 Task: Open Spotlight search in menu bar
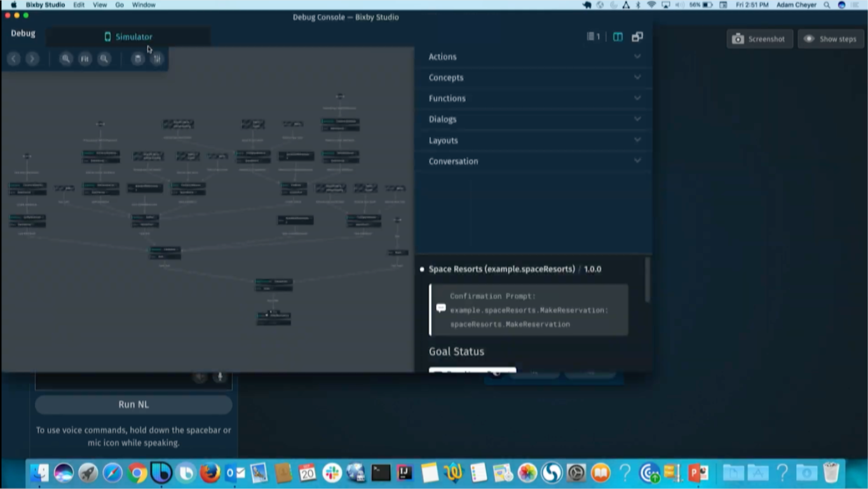coord(827,4)
